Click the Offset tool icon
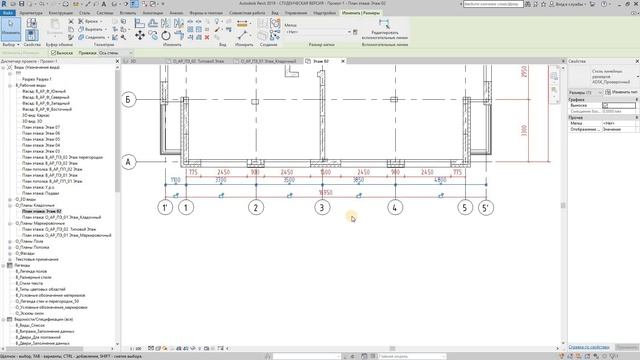640x360 pixels. (153, 23)
